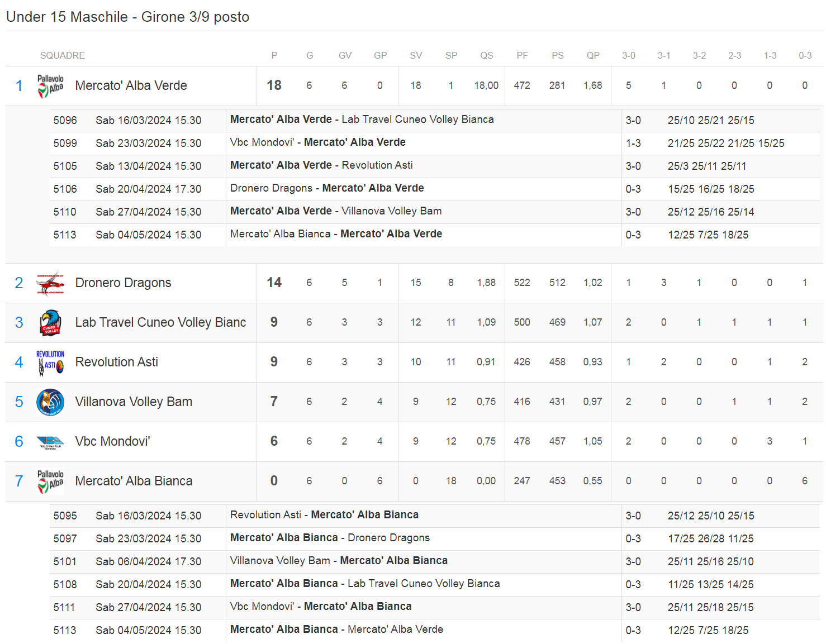
Task: Click the 0,55 points quotient of Mercato' Alba Bianca
Action: click(x=593, y=481)
